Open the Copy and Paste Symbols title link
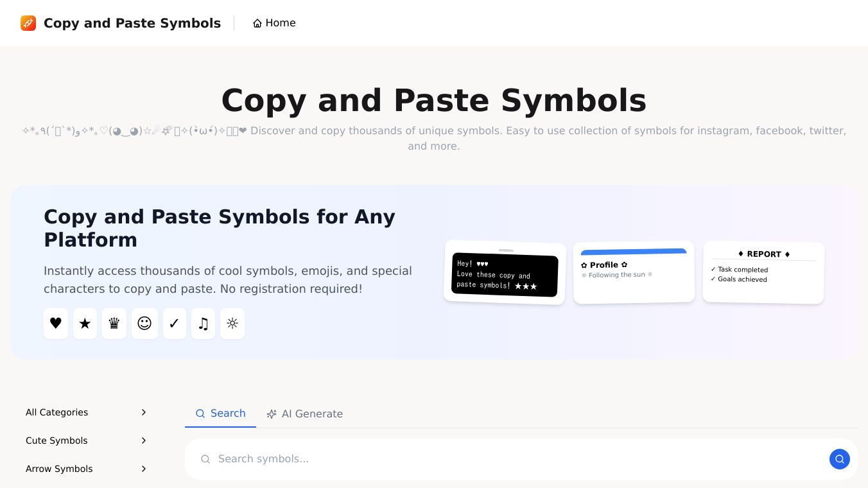Viewport: 868px width, 488px height. pos(132,23)
